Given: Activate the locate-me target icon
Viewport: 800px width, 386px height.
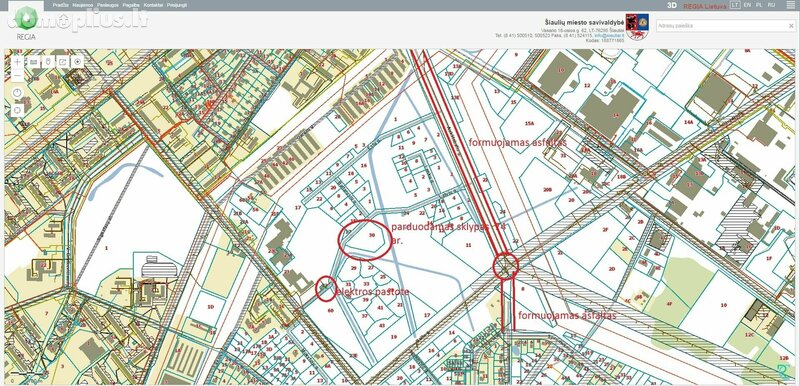Looking at the screenshot, I should pyautogui.click(x=78, y=62).
